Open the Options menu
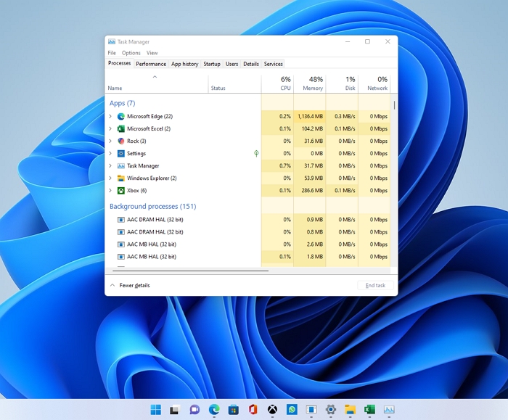 (x=131, y=53)
